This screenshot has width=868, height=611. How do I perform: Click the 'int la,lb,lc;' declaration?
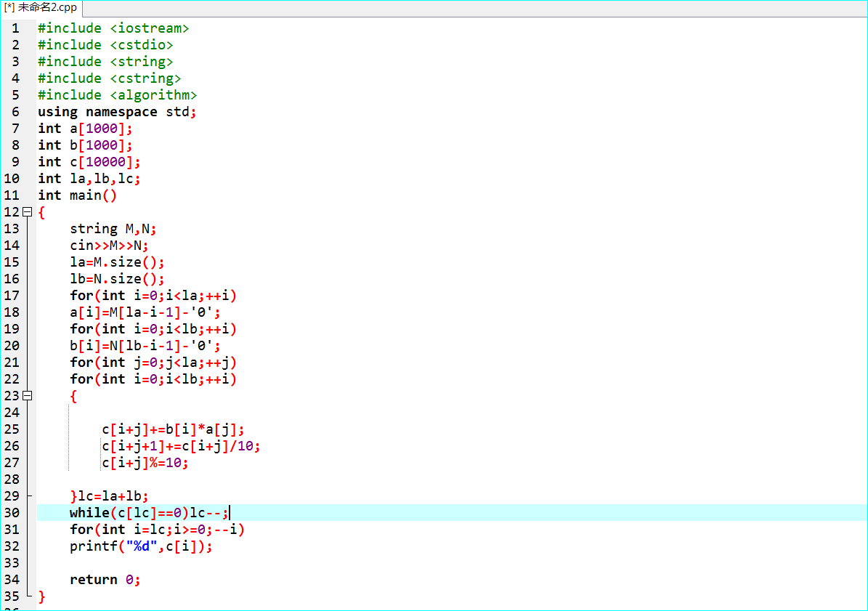[x=89, y=178]
